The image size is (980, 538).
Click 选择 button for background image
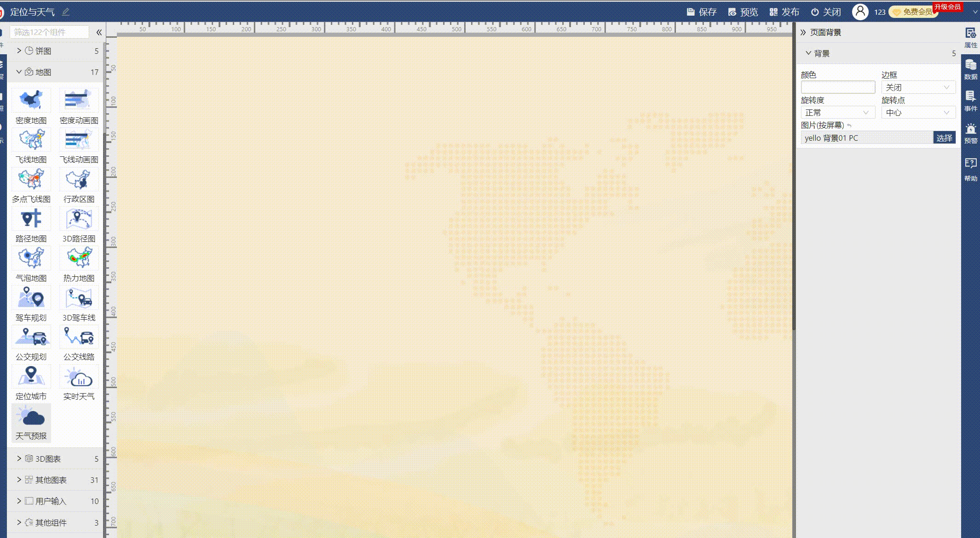click(x=944, y=137)
